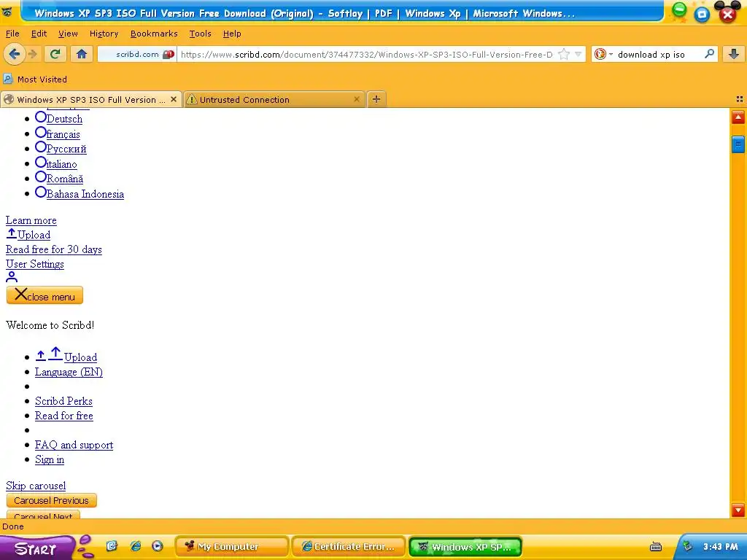Open the User Settings link
This screenshot has height=560, width=747.
35,264
